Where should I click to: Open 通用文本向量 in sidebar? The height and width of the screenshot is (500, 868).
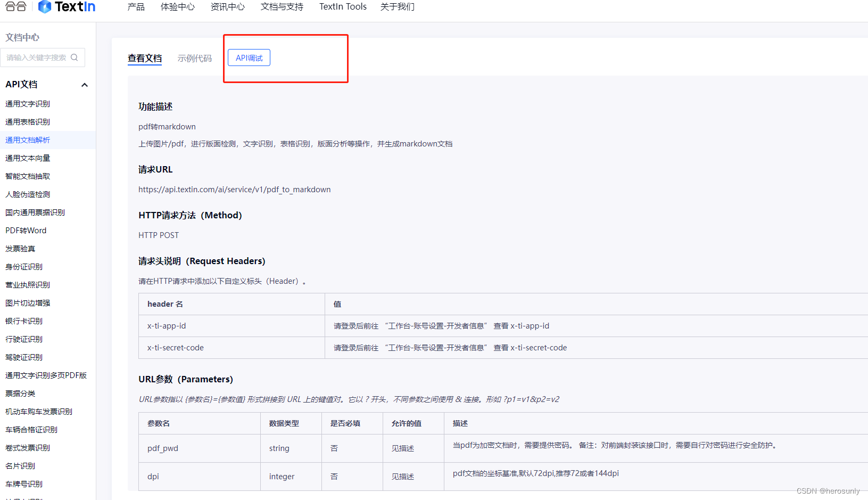pos(28,158)
